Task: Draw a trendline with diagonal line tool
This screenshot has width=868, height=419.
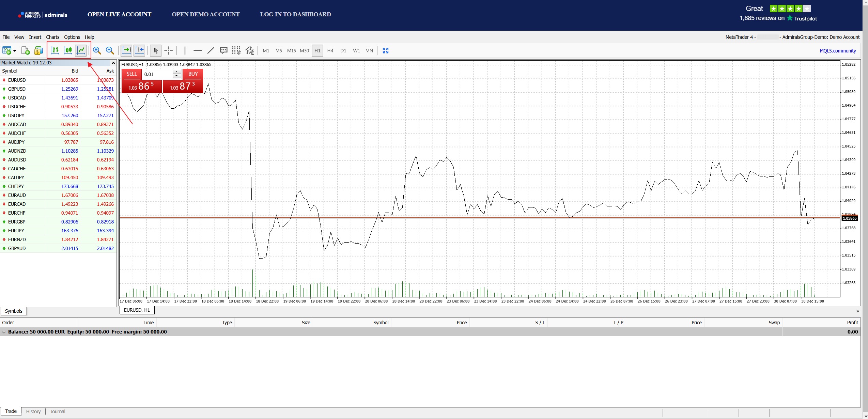Action: 211,51
